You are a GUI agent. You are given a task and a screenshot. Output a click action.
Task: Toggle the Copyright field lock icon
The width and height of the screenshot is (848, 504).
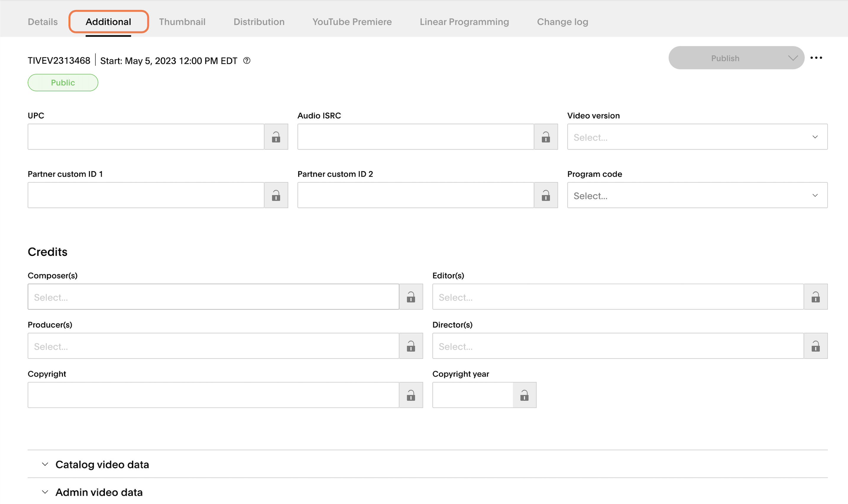pyautogui.click(x=411, y=395)
